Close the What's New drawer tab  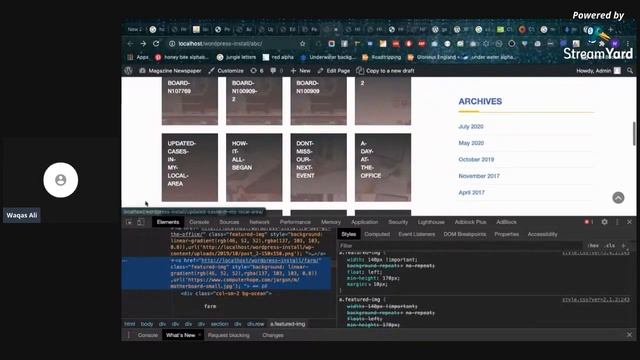click(200, 335)
